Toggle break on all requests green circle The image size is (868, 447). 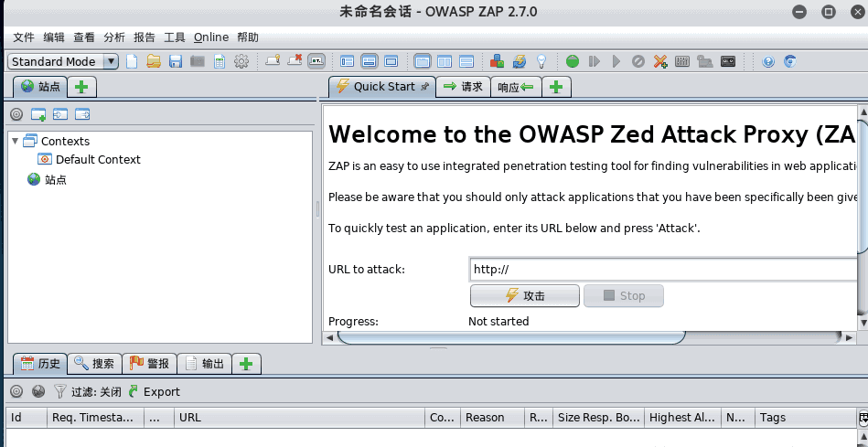[x=573, y=61]
